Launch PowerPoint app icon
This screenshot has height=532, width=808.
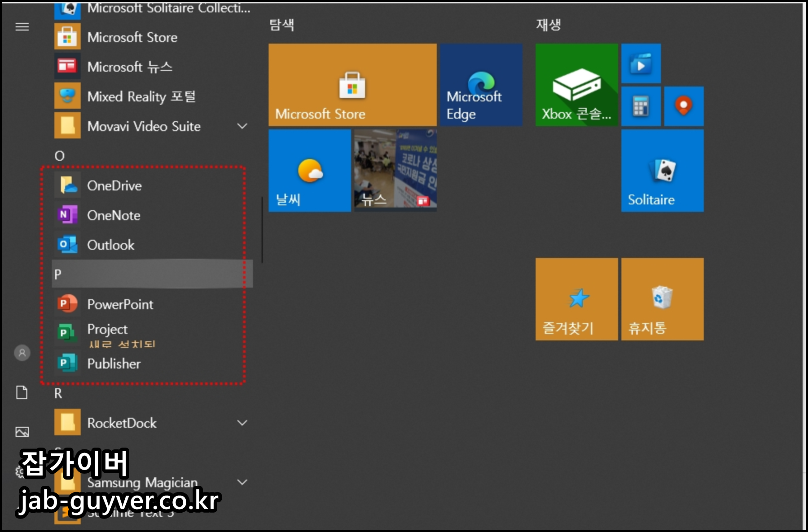pyautogui.click(x=67, y=303)
